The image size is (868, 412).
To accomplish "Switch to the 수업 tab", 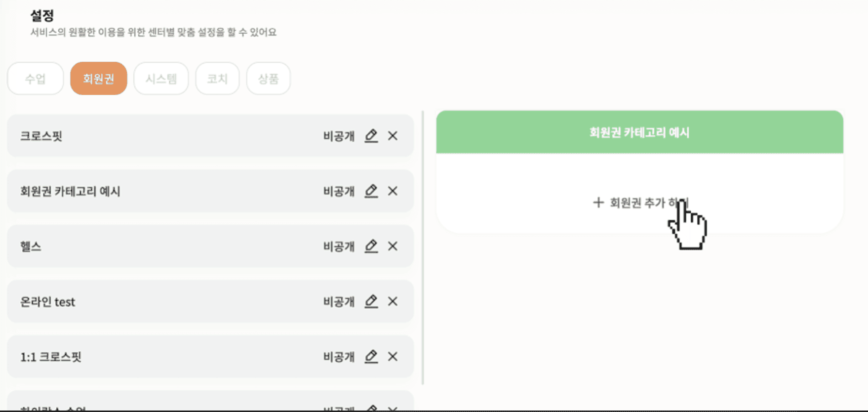I will click(36, 79).
